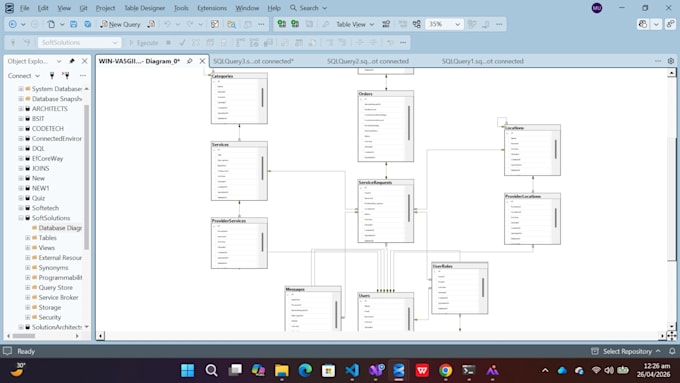Screen dimensions: 680x383
Task: Switch to the SQLQuery3 tab
Action: 253,61
